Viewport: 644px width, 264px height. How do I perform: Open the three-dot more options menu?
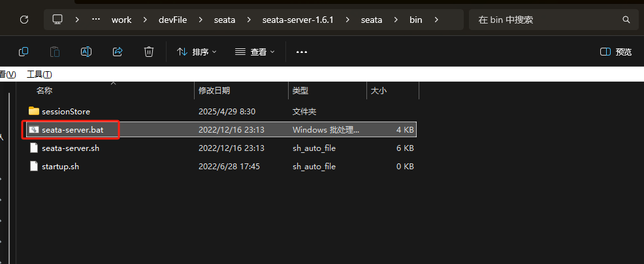301,52
